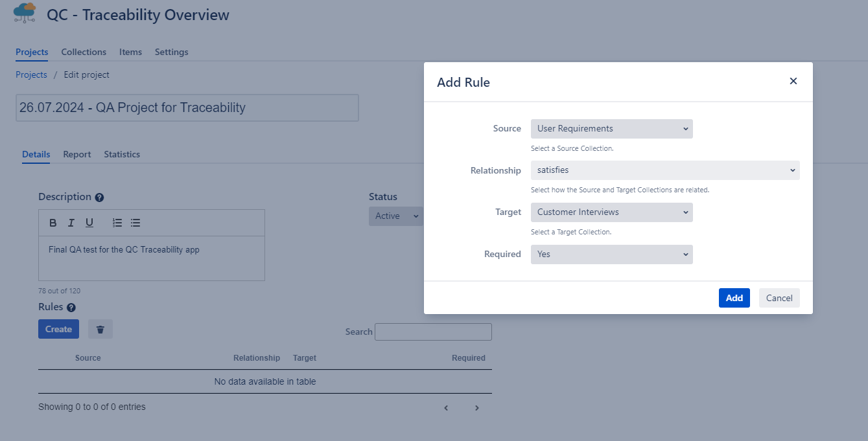868x441 pixels.
Task: Click the rules Search input field
Action: coord(433,332)
